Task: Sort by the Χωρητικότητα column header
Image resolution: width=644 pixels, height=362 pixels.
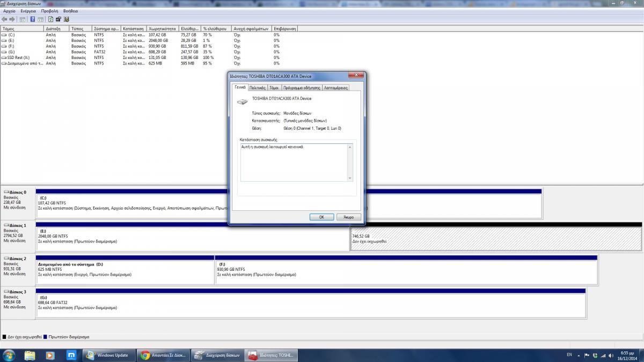Action: [163, 28]
